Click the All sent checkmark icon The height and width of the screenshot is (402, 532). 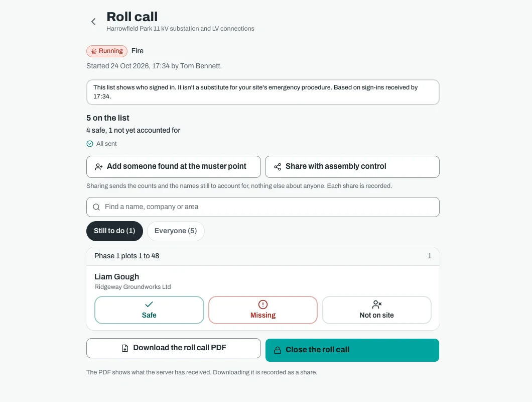coord(90,144)
